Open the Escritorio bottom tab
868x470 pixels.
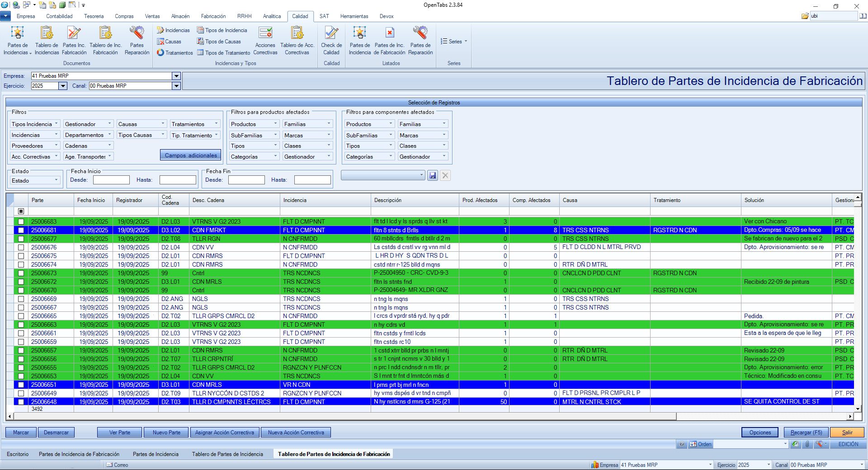point(18,454)
